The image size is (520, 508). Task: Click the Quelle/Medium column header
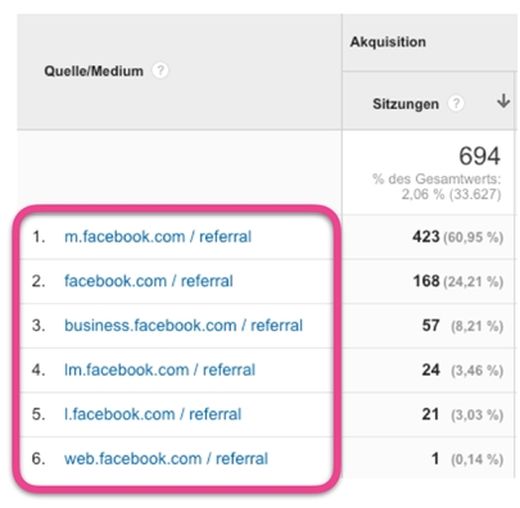[94, 71]
